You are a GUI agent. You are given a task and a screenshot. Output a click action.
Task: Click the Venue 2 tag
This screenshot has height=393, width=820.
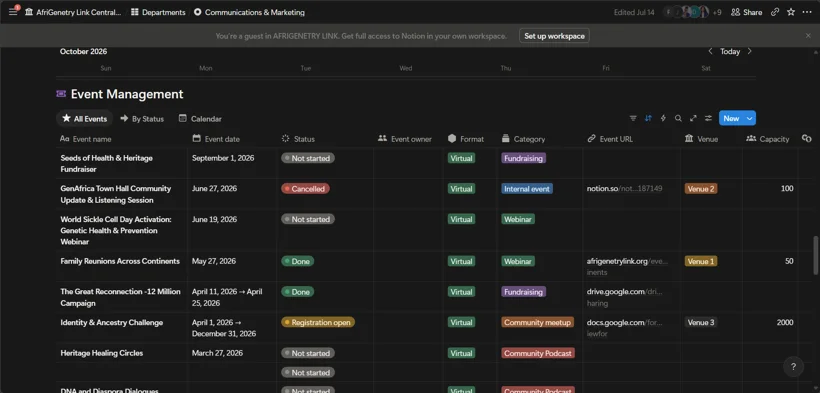701,189
